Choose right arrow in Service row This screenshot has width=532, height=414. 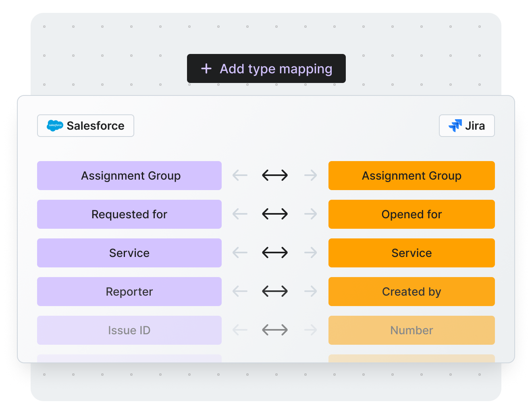click(310, 253)
